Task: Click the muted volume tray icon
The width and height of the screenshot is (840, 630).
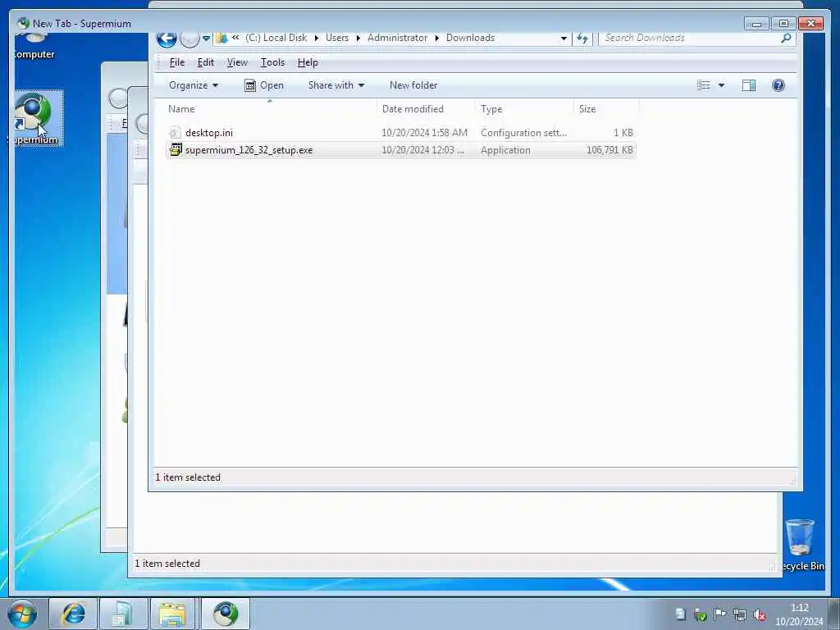Action: click(759, 615)
